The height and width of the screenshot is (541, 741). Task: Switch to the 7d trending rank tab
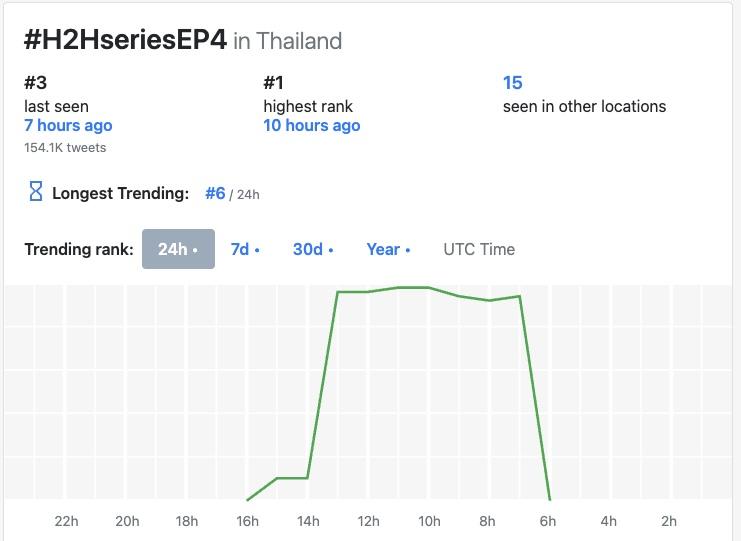click(245, 249)
